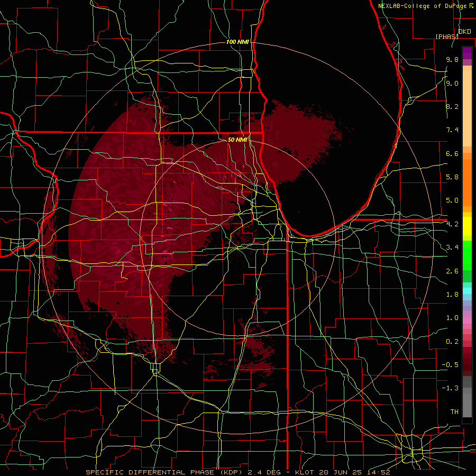Viewport: 476px width, 476px height.
Task: Select the 5.0 value on the scale
Action: click(452, 200)
